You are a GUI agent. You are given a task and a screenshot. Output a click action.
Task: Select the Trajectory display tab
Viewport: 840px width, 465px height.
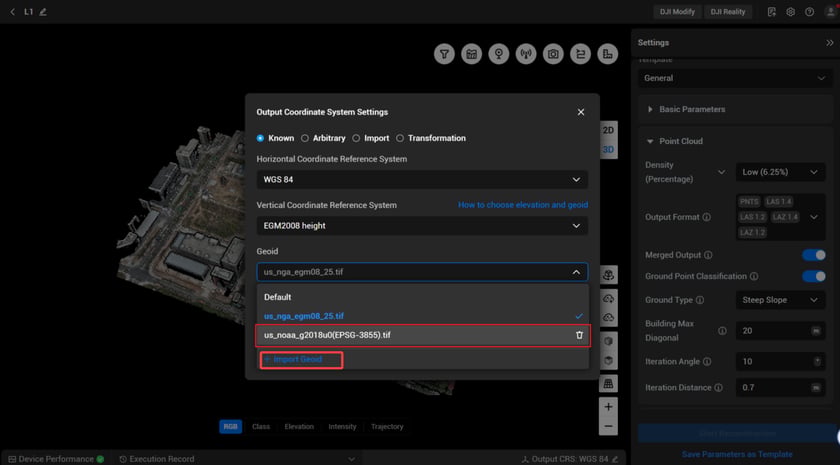tap(387, 426)
